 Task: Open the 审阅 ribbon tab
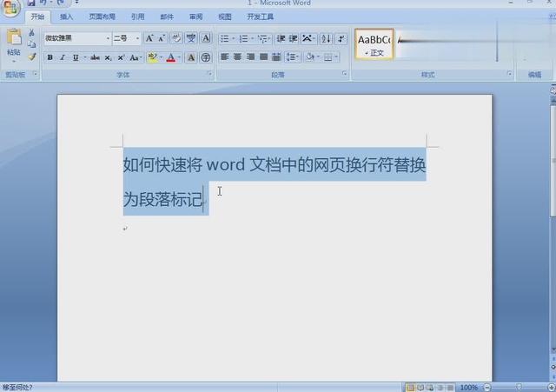click(x=195, y=17)
